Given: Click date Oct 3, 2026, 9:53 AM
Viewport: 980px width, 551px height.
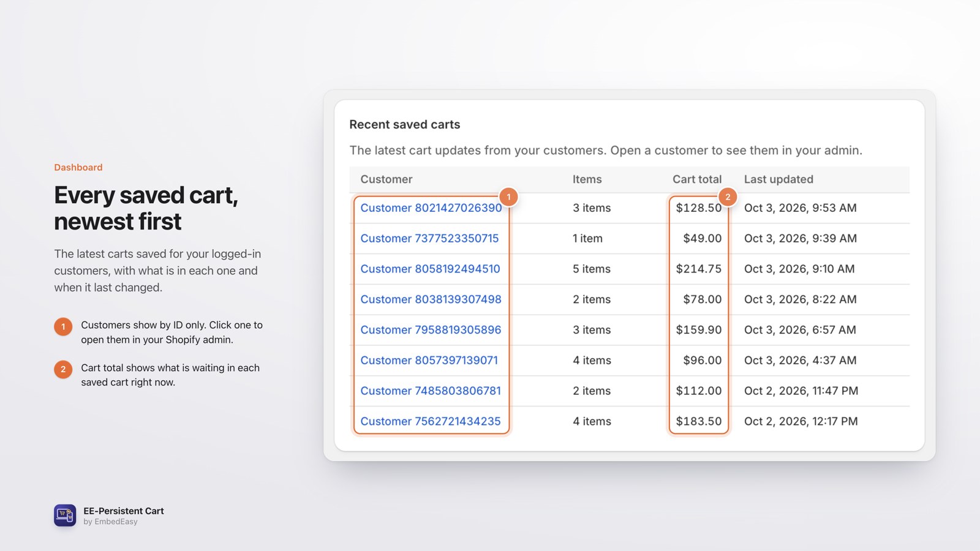Looking at the screenshot, I should [x=801, y=208].
